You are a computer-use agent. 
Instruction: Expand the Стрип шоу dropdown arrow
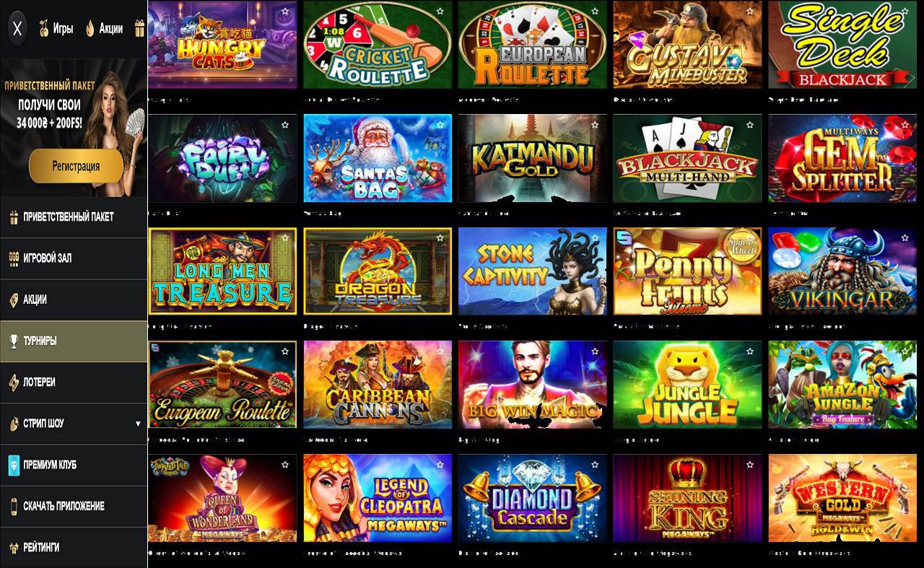(138, 424)
